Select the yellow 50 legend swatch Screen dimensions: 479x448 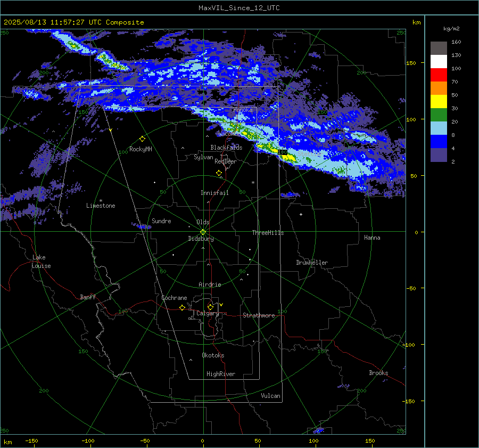pos(439,102)
